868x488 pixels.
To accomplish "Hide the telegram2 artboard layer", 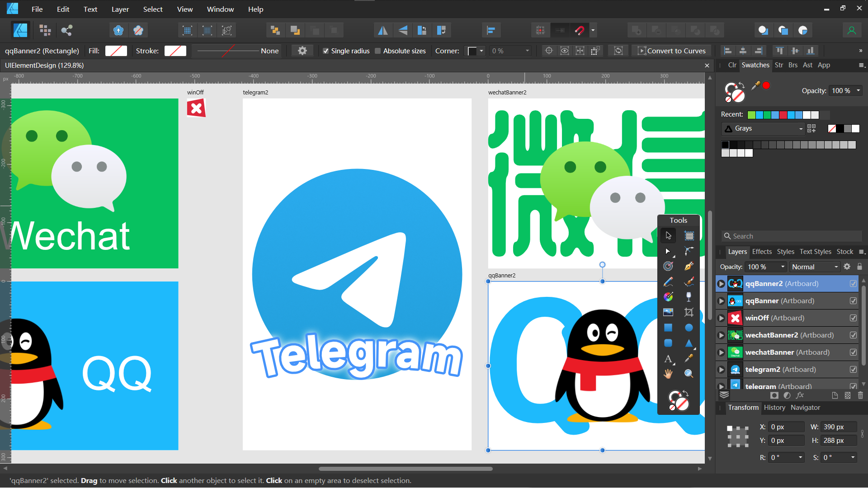I will coord(853,370).
